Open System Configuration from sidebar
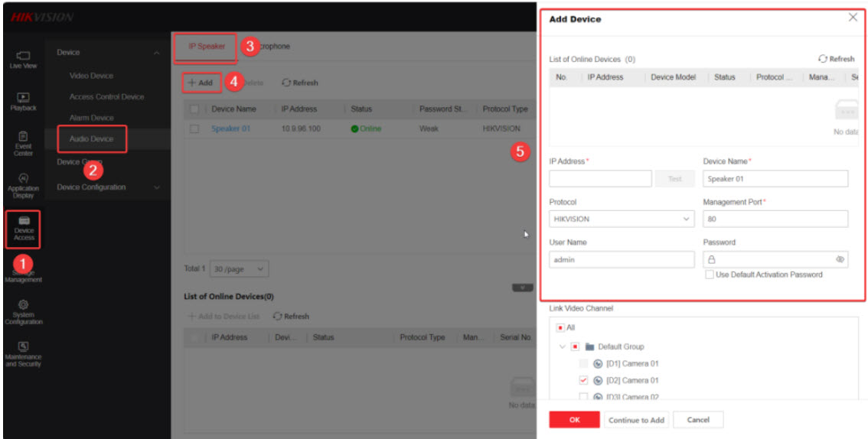 [23, 312]
